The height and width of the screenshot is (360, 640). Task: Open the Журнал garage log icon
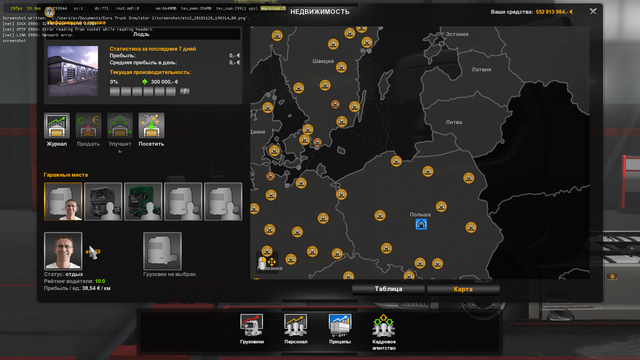pyautogui.click(x=57, y=126)
